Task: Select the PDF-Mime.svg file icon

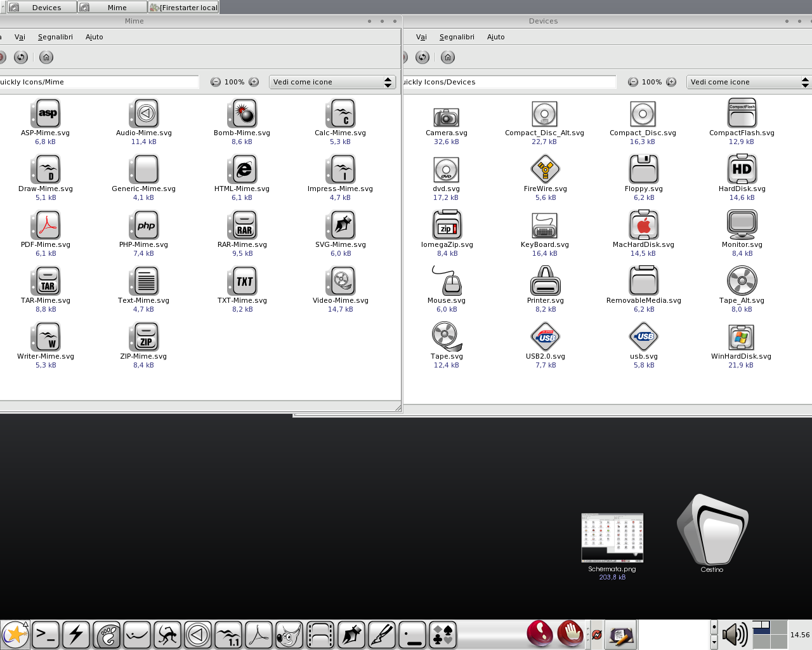Action: click(46, 225)
